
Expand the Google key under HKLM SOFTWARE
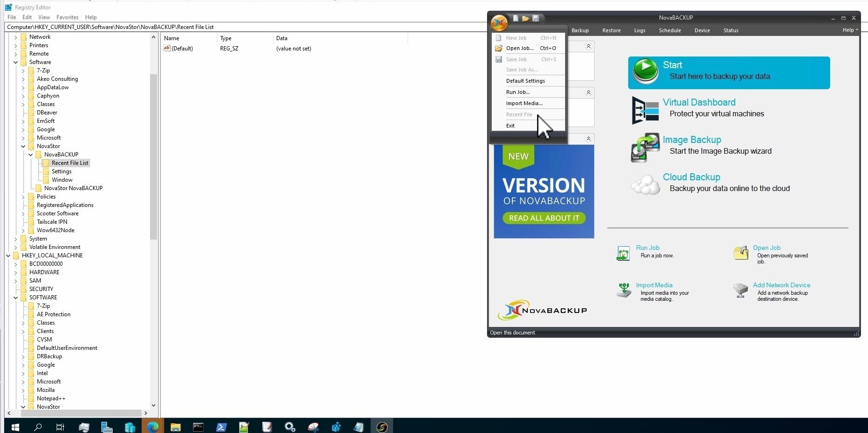(23, 365)
